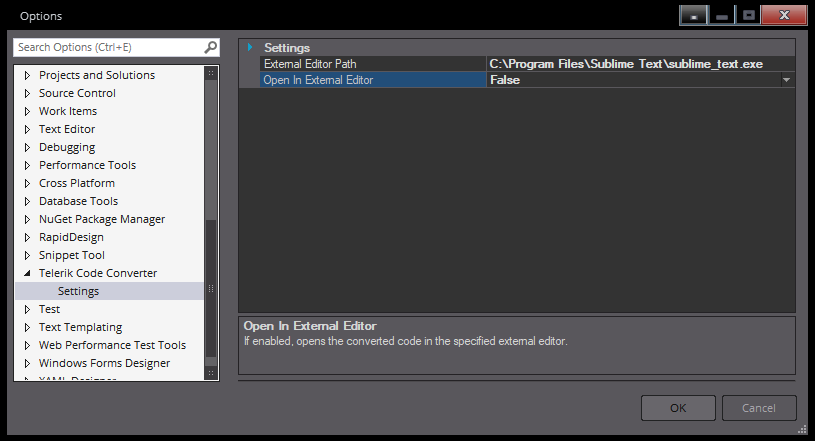
Task: Expand the Work Items node
Action: [28, 111]
